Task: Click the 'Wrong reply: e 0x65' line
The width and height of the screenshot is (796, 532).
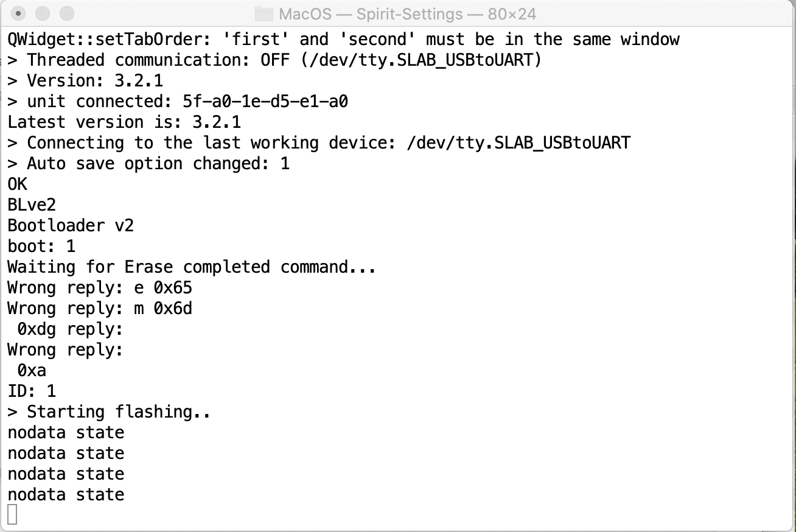Action: pos(100,288)
